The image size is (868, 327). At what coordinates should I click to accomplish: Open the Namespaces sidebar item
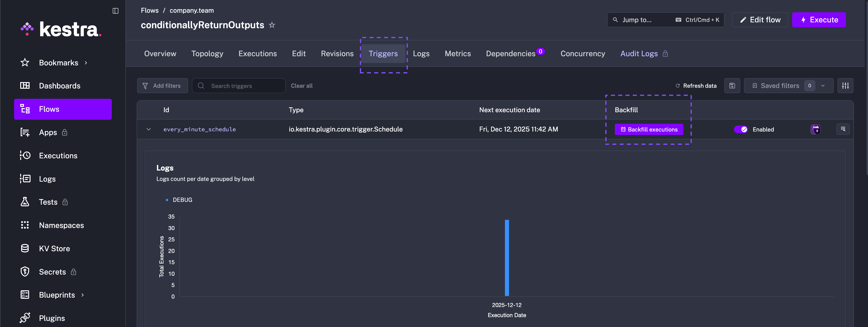[61, 225]
